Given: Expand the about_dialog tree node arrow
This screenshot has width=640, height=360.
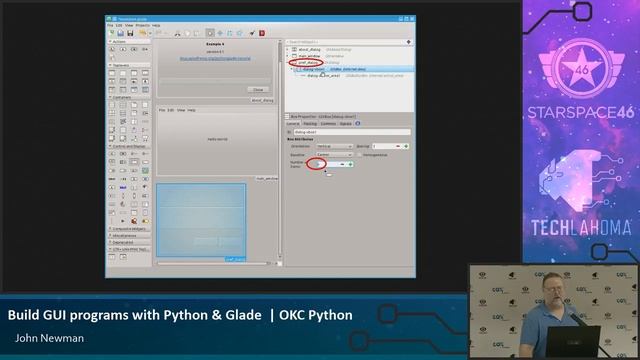Looking at the screenshot, I should [x=288, y=49].
